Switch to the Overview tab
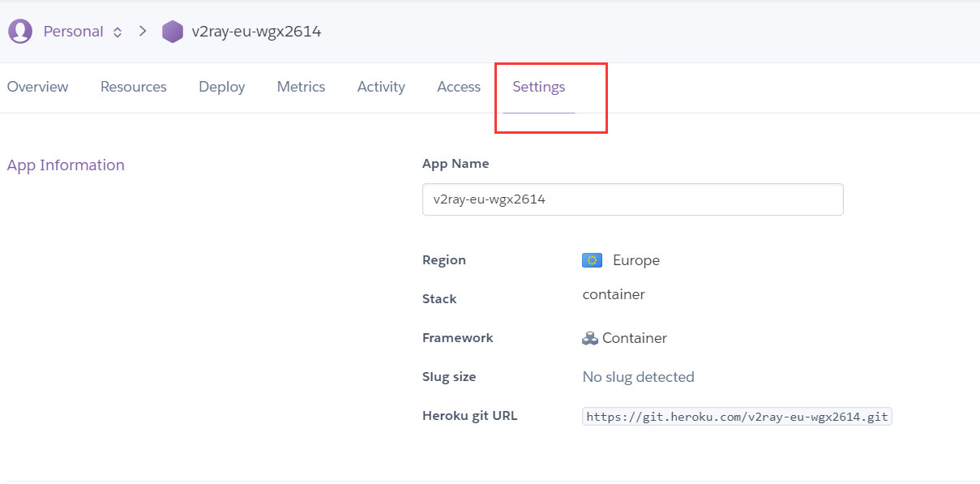980x484 pixels. pyautogui.click(x=37, y=87)
